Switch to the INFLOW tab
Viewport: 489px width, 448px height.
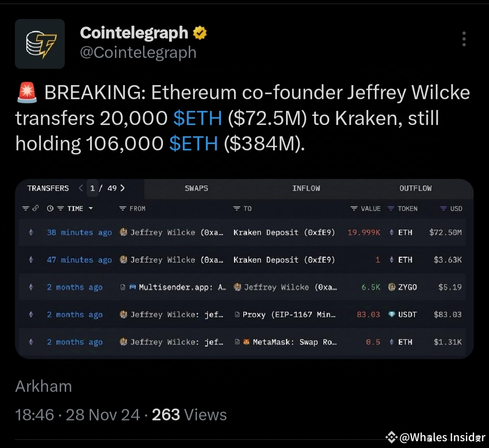(307, 188)
